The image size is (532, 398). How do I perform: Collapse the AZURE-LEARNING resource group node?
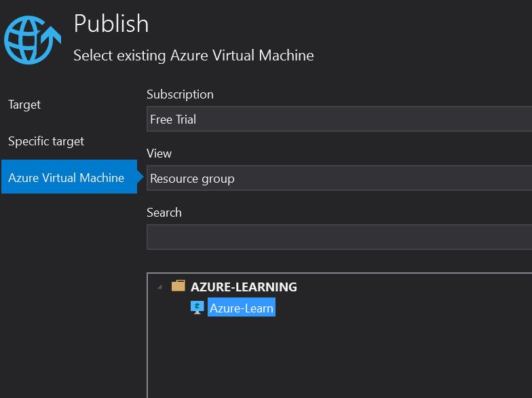159,287
